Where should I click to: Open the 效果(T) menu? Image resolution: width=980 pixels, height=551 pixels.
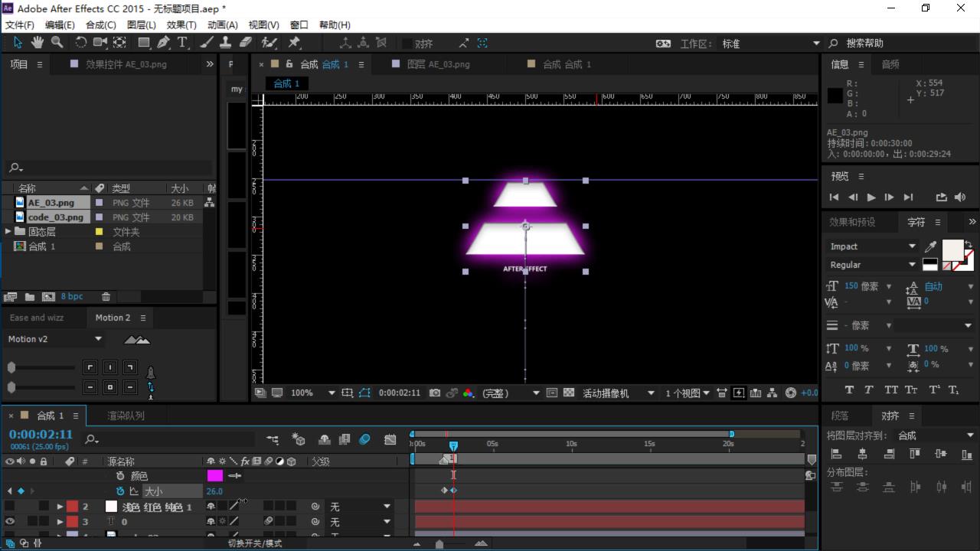181,24
